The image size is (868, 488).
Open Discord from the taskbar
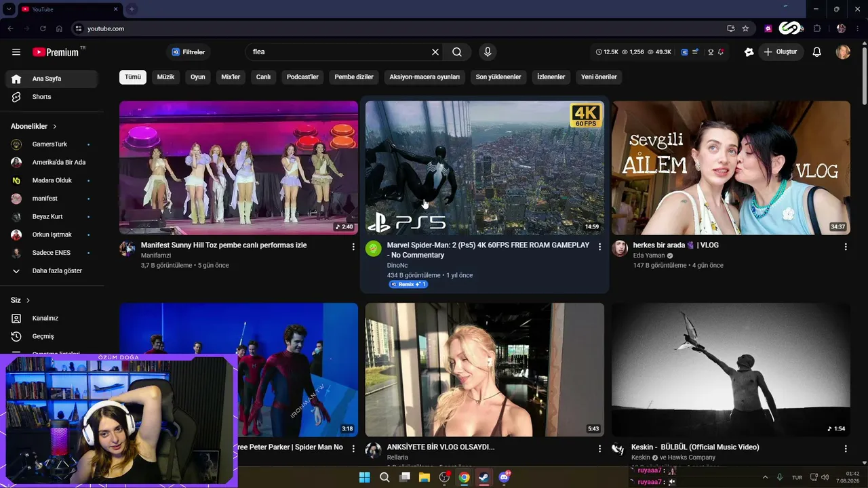[x=504, y=477]
